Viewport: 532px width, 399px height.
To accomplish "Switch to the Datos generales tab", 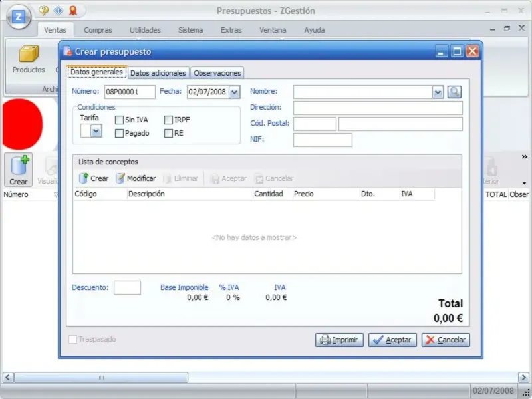I will tap(96, 72).
